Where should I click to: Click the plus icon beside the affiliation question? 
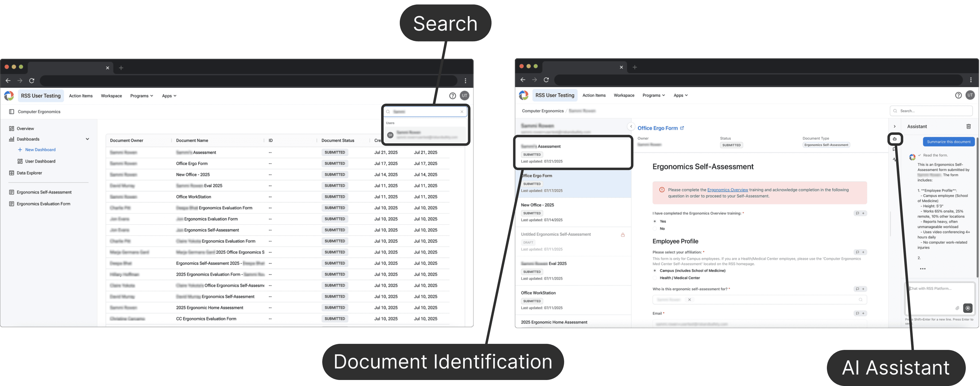863,252
